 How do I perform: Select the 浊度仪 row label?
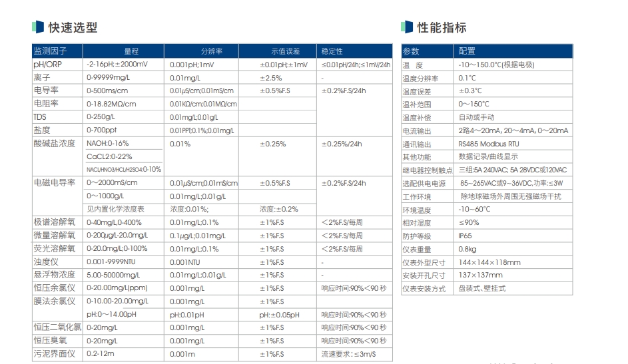[46, 262]
